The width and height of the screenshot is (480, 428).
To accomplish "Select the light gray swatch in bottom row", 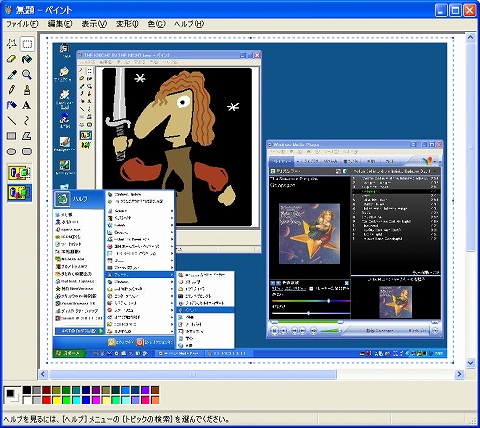I will pyautogui.click(x=37, y=400).
